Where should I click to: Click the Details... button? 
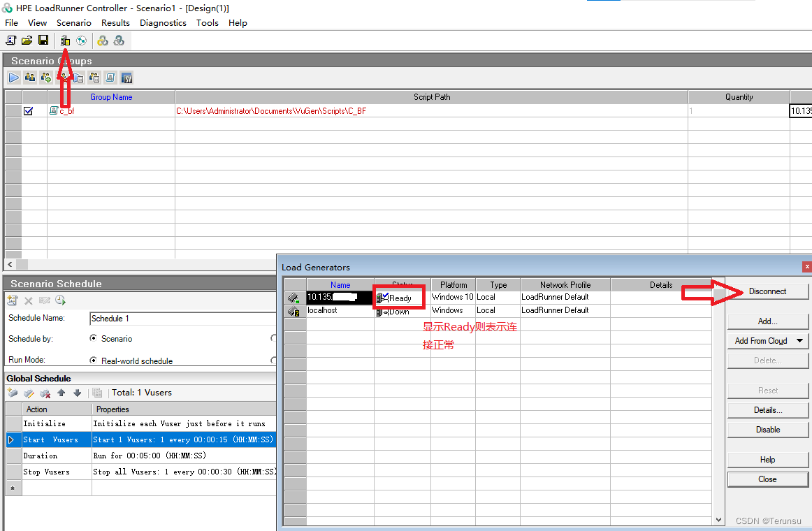767,410
